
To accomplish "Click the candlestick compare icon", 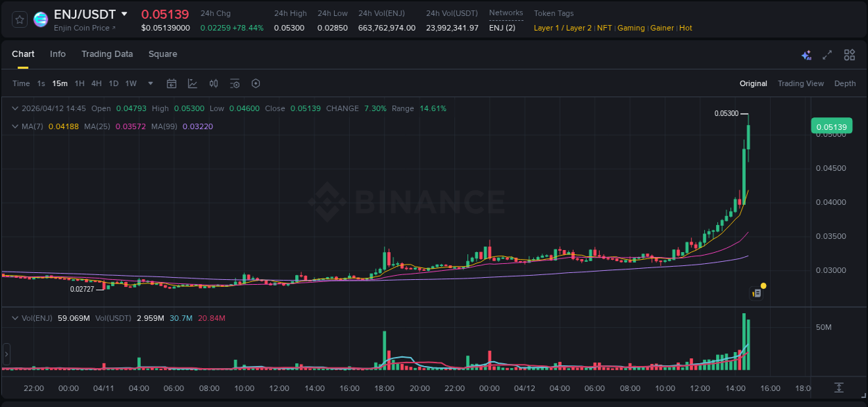I will tap(213, 83).
